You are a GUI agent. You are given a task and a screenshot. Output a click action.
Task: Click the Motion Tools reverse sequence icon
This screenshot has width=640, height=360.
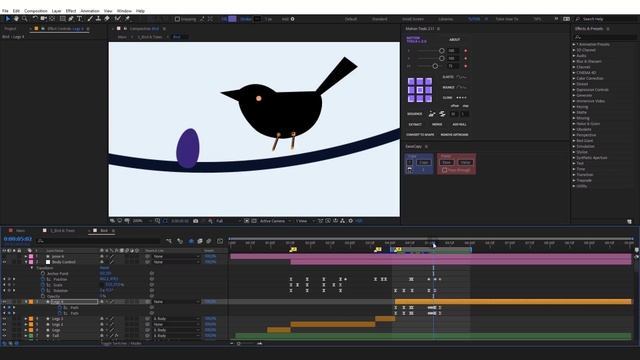(x=442, y=114)
